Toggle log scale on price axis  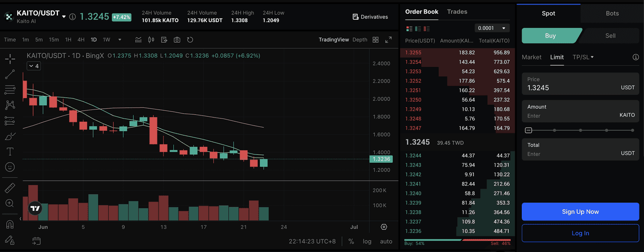(367, 241)
